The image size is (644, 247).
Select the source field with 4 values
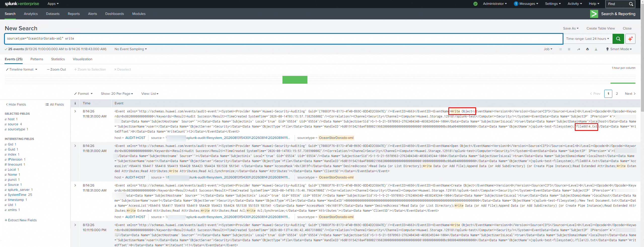point(13,124)
